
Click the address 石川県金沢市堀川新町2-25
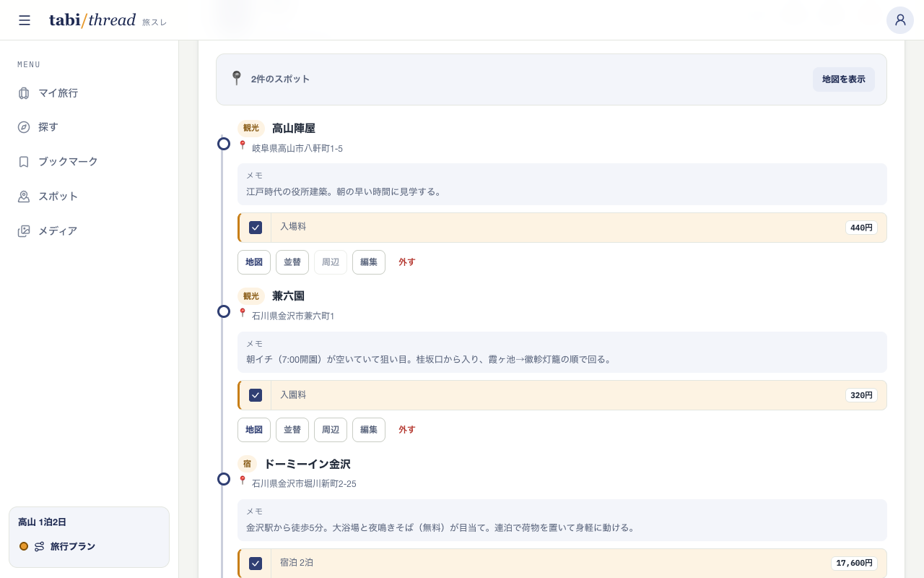coord(304,484)
